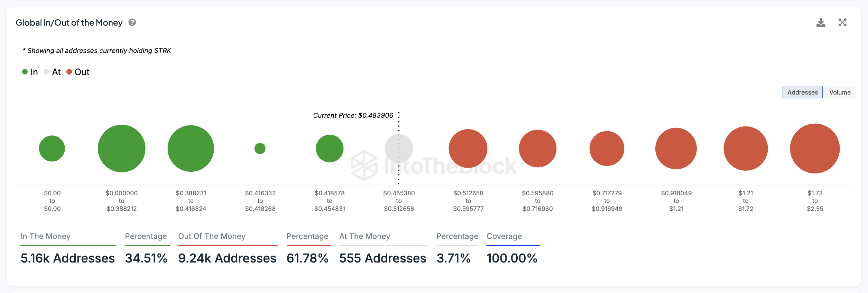Click the download chart icon
This screenshot has width=868, height=293.
[821, 23]
